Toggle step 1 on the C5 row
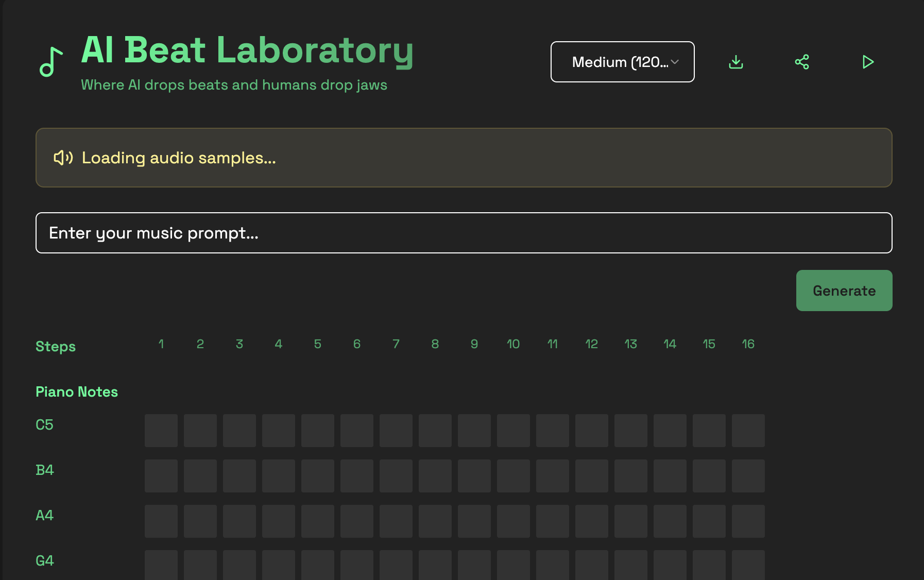This screenshot has width=924, height=580. 161,430
